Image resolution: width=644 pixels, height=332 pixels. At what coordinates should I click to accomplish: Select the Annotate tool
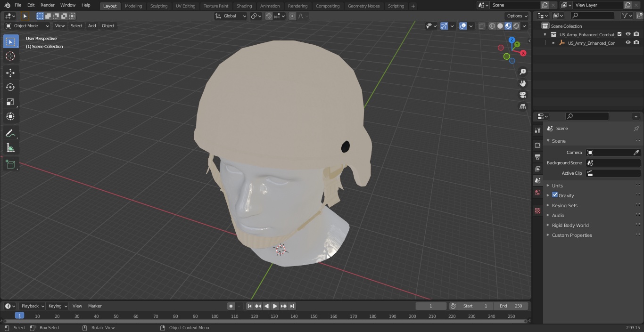click(x=10, y=134)
